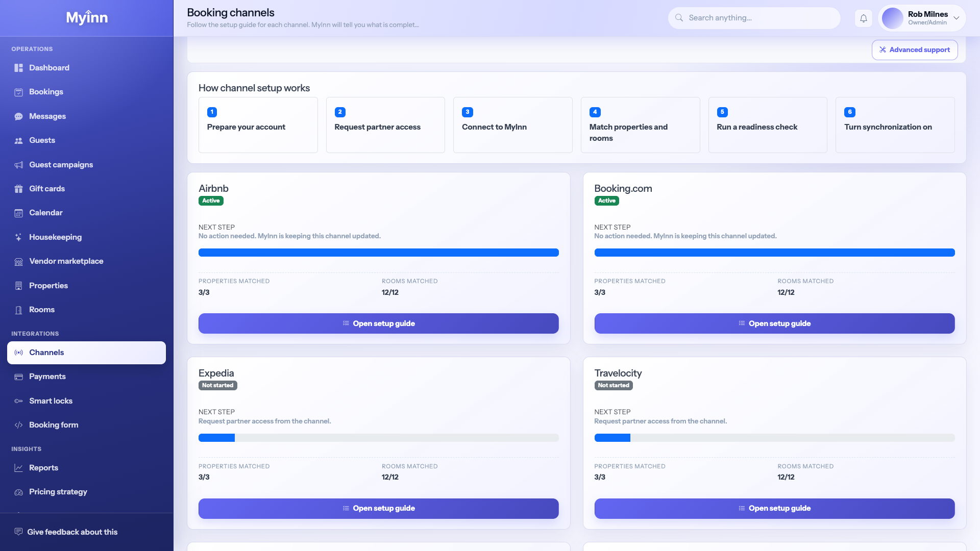Select step 5 Run a readiness check card
This screenshot has height=551, width=980.
(768, 125)
